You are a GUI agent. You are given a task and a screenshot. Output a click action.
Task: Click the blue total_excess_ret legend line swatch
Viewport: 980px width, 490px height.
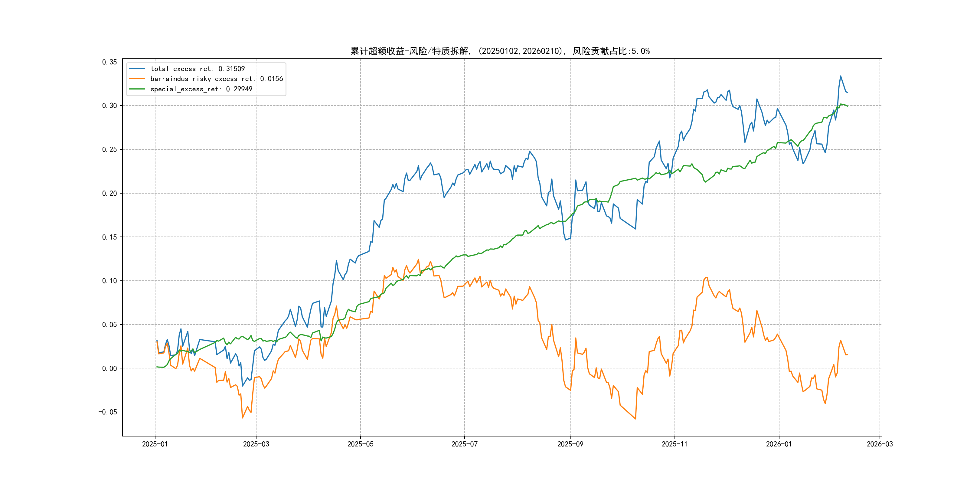[x=137, y=69]
